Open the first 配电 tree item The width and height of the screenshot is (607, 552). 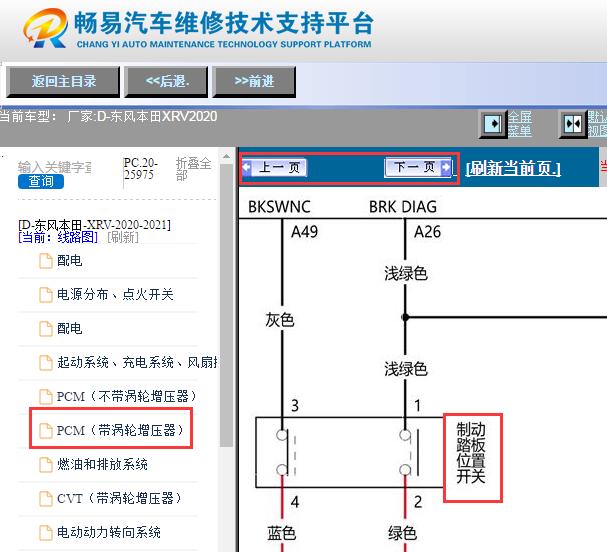[69, 261]
